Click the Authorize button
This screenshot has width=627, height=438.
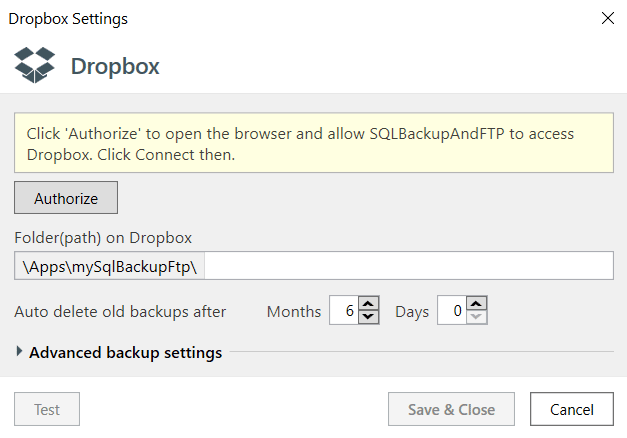66,198
